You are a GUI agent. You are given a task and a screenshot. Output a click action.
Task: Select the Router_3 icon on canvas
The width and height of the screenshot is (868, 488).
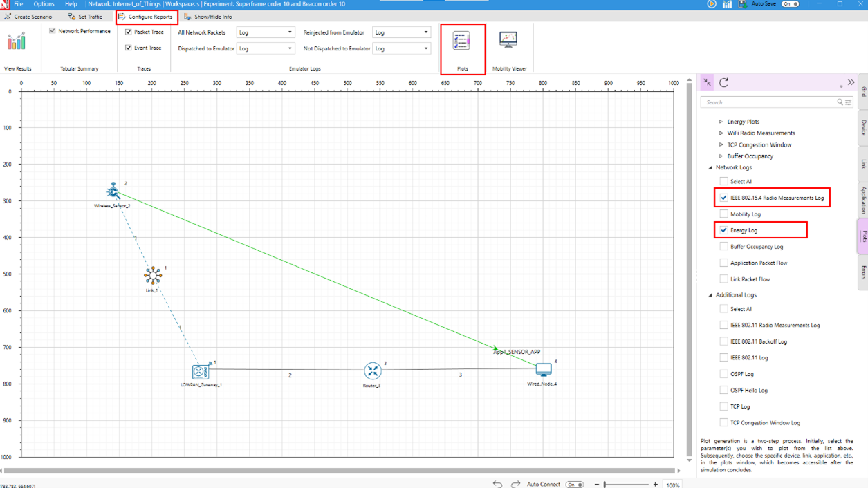pyautogui.click(x=373, y=371)
